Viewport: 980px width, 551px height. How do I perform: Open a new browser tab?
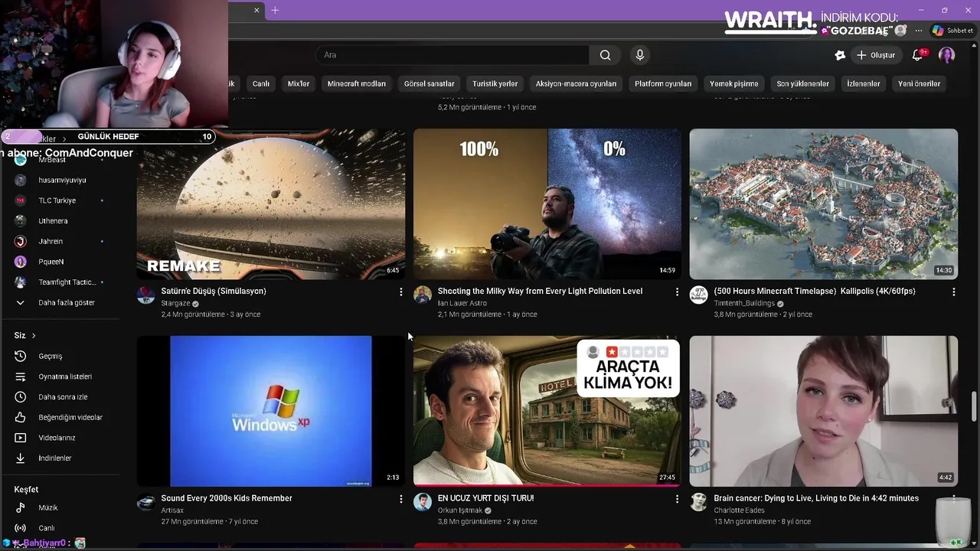tap(275, 10)
